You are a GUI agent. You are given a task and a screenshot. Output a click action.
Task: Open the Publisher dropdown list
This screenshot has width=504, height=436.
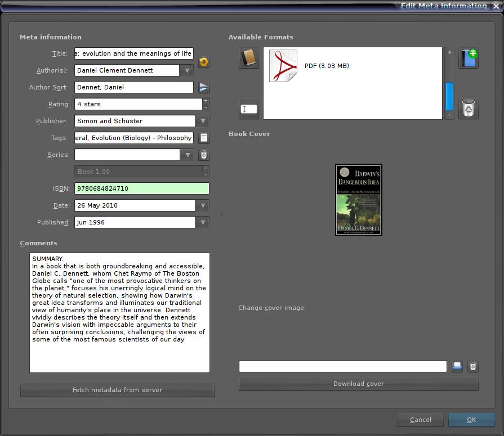pyautogui.click(x=203, y=121)
